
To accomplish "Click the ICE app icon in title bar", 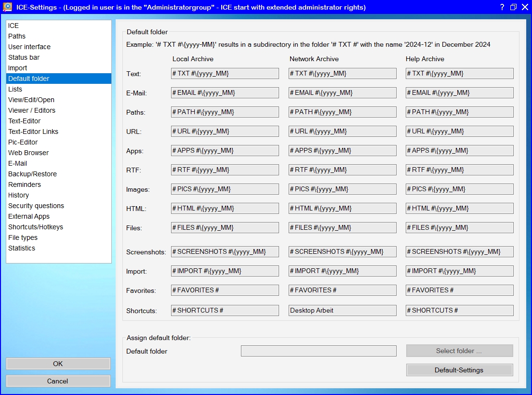I will 7,7.
